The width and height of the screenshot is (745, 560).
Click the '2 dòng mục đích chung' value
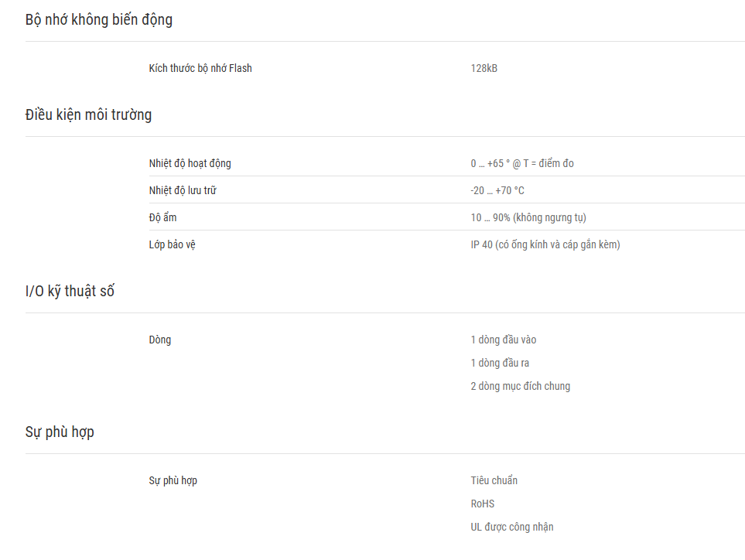(x=521, y=387)
